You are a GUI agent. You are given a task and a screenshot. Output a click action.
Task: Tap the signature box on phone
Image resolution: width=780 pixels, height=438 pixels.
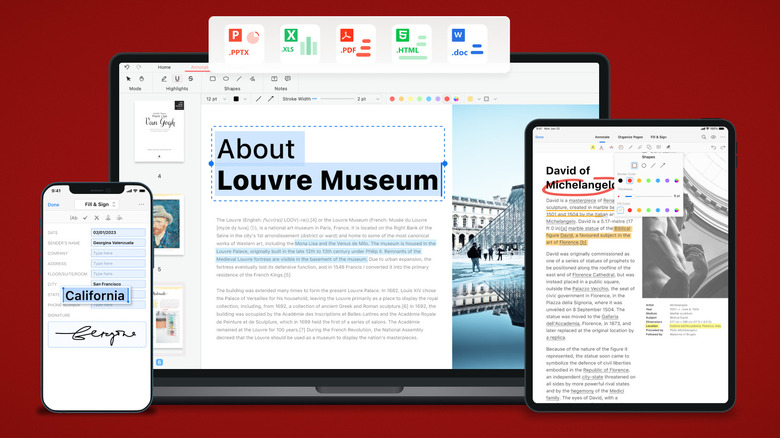[x=98, y=334]
